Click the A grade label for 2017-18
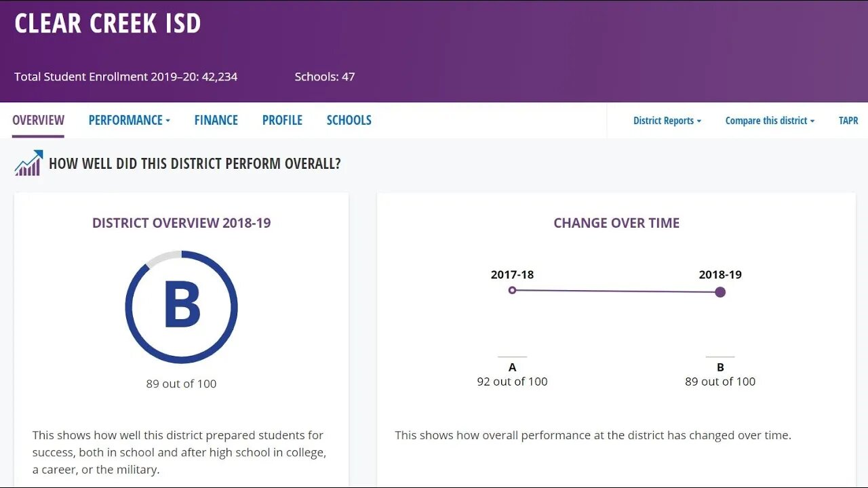This screenshot has width=868, height=488. [512, 367]
